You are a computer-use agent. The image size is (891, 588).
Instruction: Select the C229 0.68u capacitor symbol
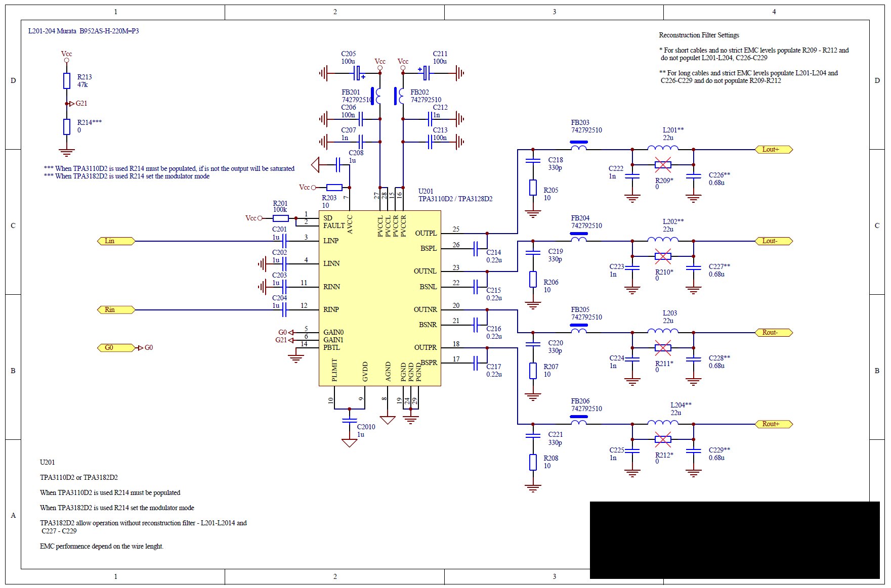694,451
